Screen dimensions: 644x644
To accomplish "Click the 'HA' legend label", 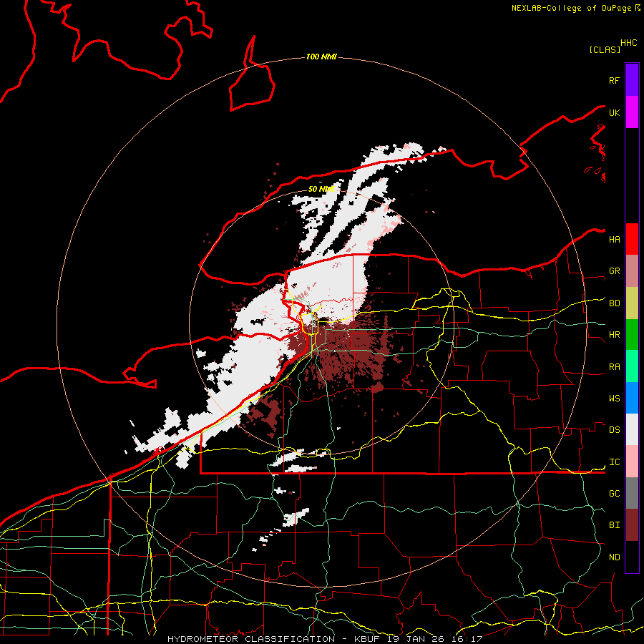I will point(615,240).
